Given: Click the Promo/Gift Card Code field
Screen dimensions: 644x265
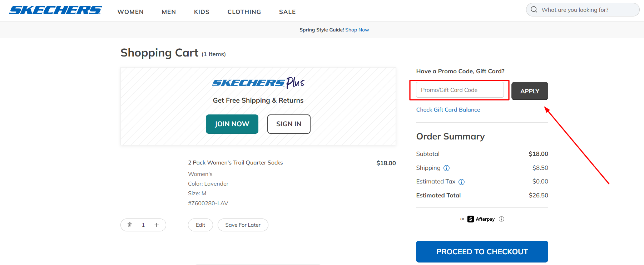Looking at the screenshot, I should pos(460,90).
